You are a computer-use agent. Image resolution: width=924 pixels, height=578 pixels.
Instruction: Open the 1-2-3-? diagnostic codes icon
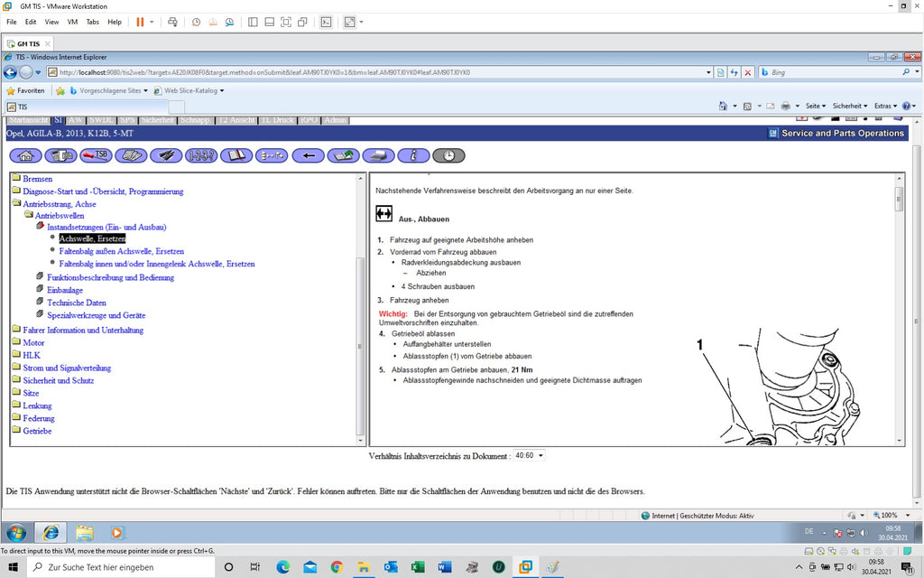pos(201,155)
